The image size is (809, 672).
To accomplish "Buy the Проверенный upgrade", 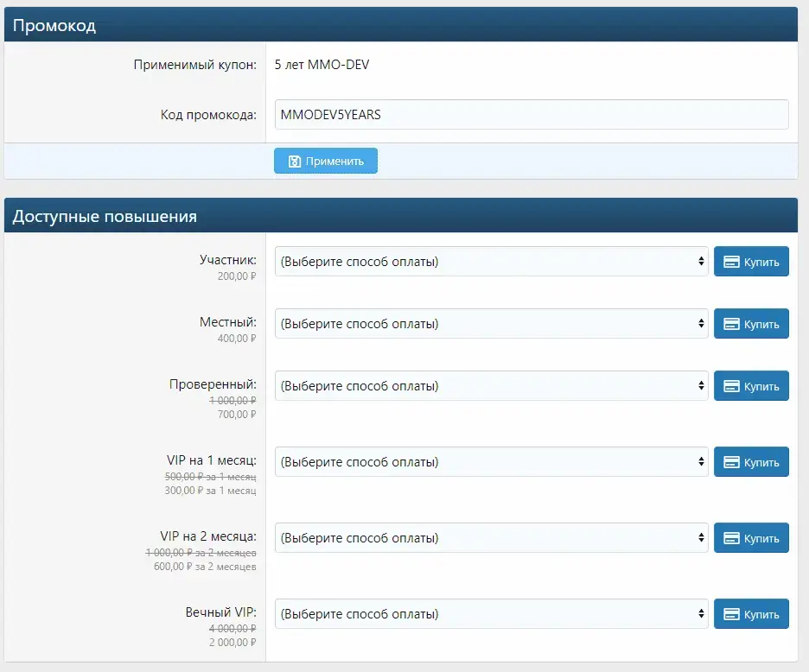I will [x=751, y=386].
